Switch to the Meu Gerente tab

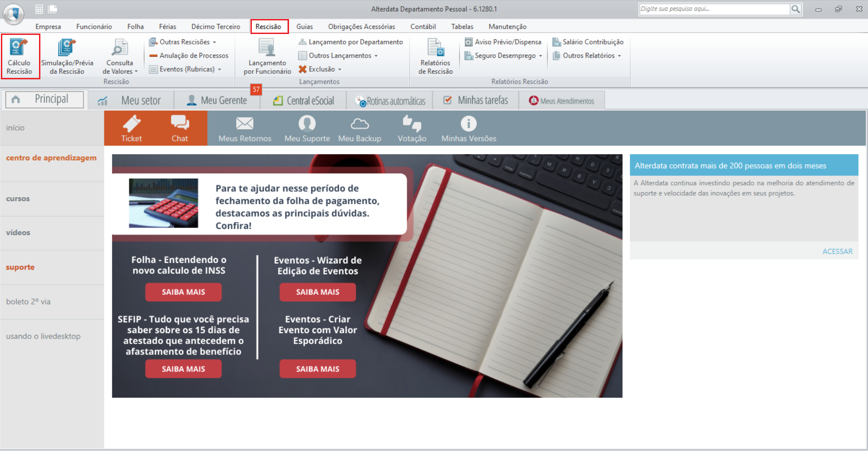(x=217, y=100)
